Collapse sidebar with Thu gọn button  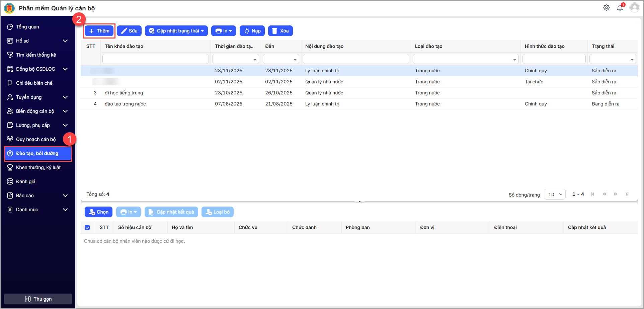38,299
